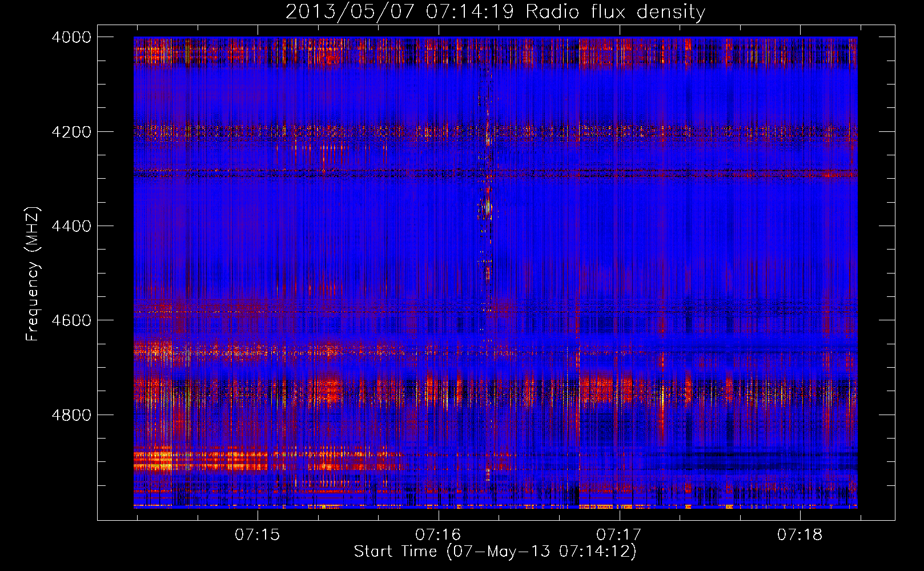
Task: Select the 4000 frequency axis label
Action: coord(71,37)
